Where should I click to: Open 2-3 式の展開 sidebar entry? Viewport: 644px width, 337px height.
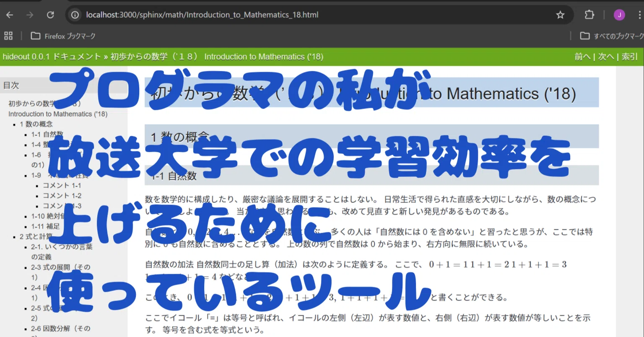[x=61, y=272]
